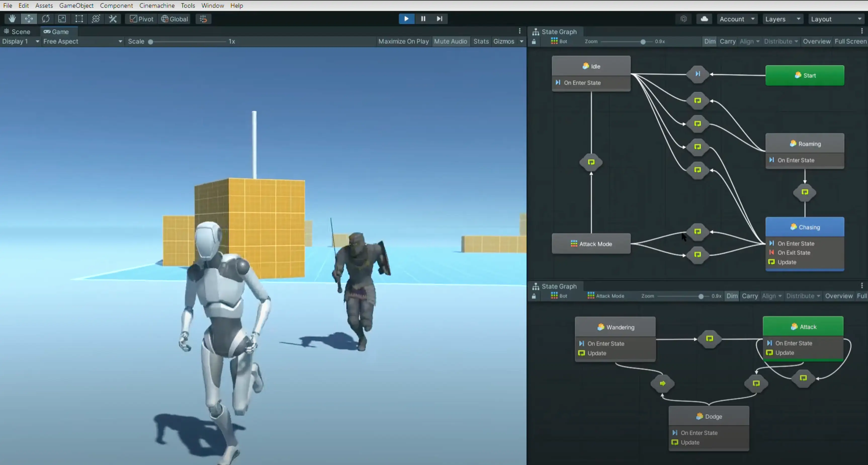Open the Account dropdown
Screen dimensions: 868x465
[x=737, y=19]
